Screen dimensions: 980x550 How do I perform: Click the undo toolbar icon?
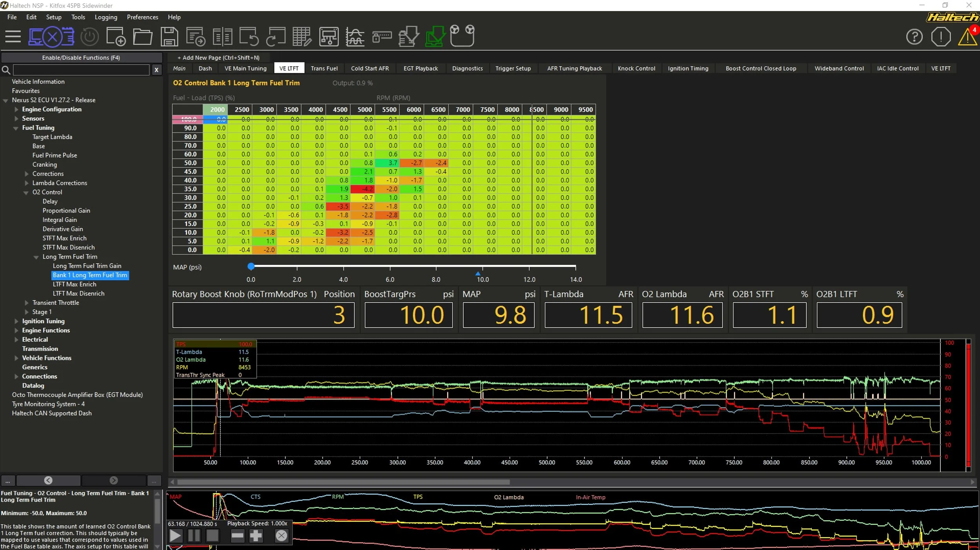(x=249, y=37)
